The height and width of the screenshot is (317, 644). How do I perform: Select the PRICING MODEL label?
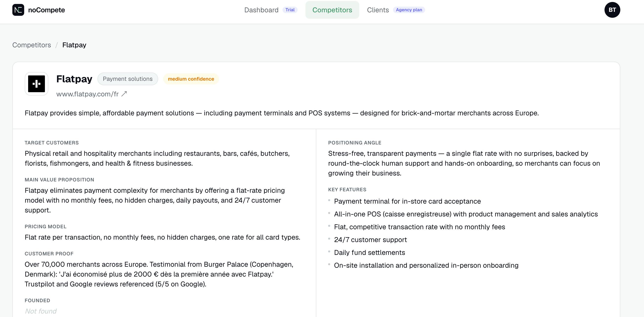coord(45,227)
